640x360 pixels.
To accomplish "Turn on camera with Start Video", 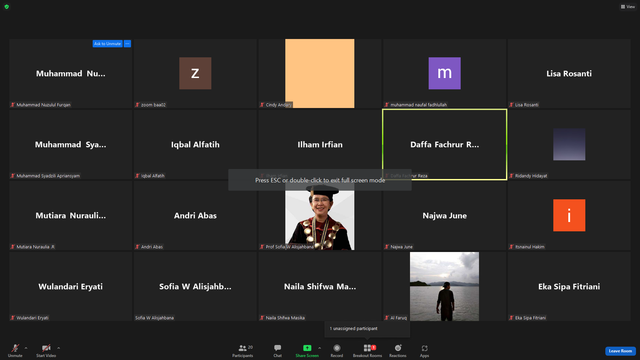I will 46,350.
